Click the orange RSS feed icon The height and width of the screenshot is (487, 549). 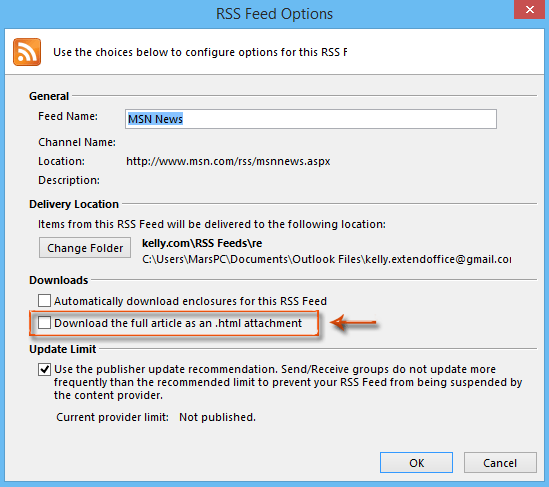(27, 52)
